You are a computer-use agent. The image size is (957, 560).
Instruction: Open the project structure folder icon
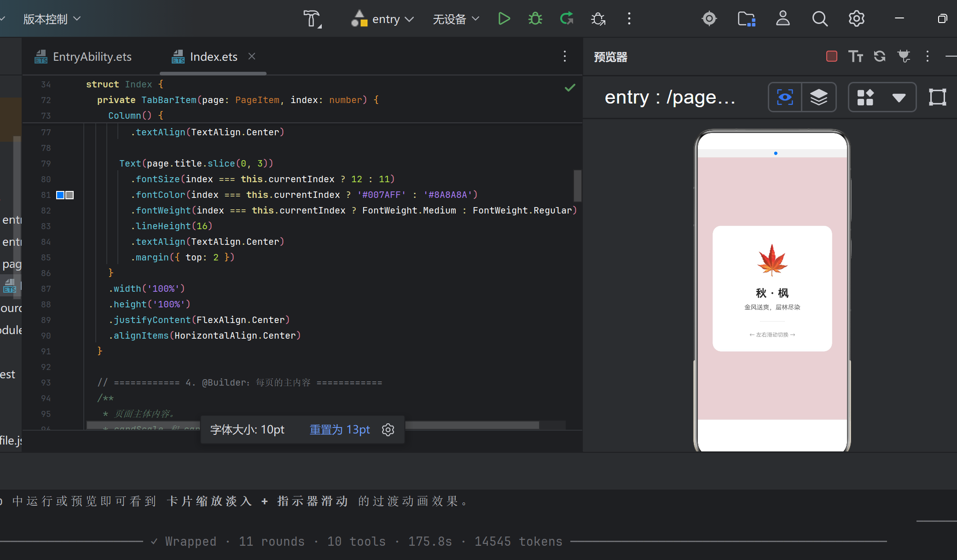(x=746, y=19)
